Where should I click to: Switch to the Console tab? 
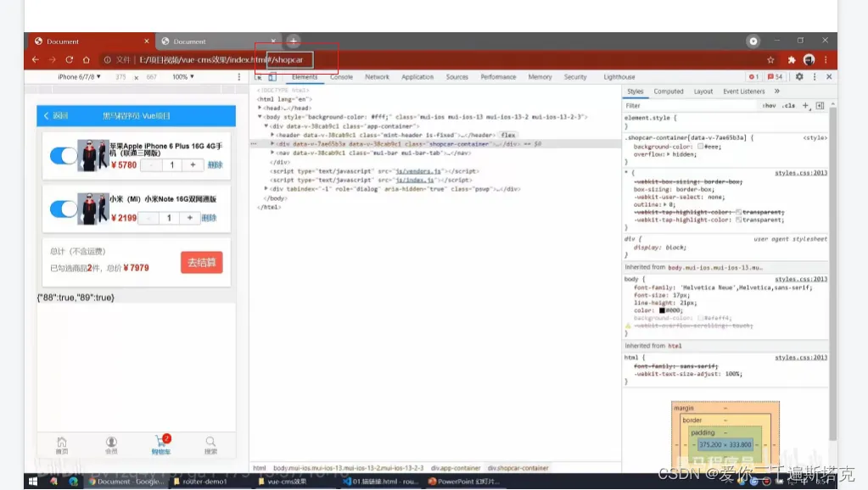pos(341,77)
